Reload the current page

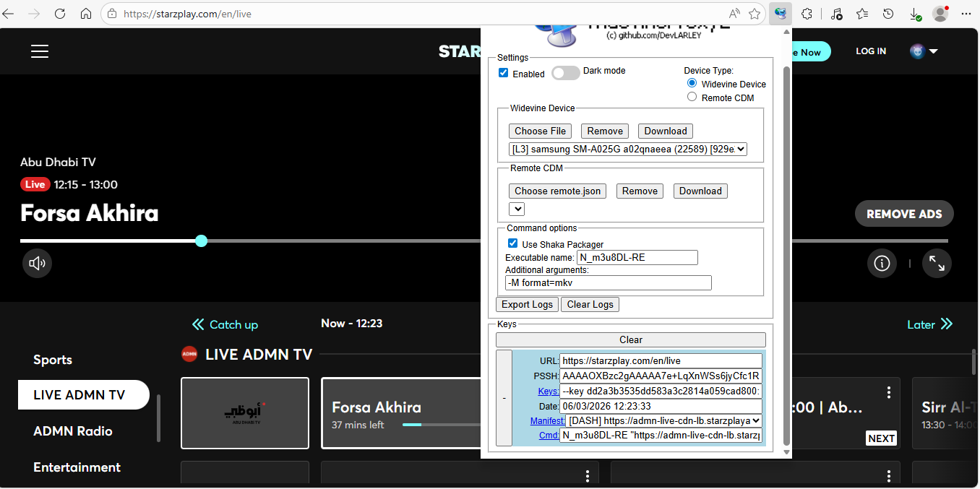click(x=60, y=14)
